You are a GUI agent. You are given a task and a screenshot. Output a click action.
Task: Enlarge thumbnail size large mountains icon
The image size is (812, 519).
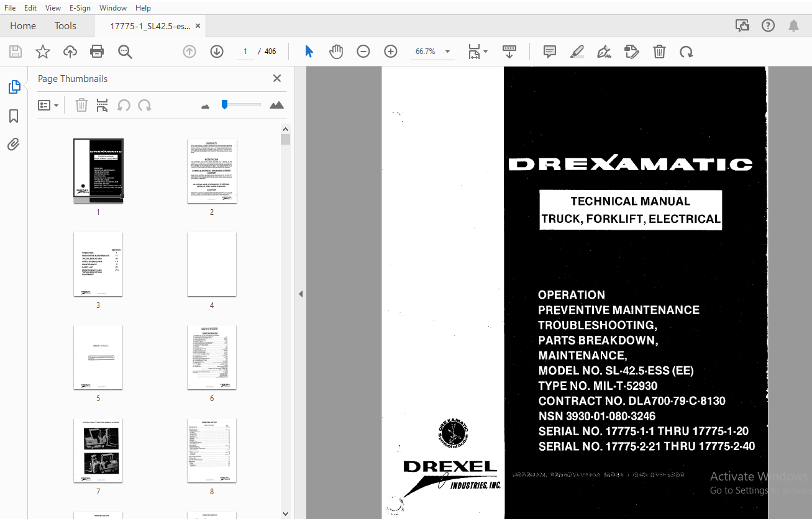click(277, 105)
